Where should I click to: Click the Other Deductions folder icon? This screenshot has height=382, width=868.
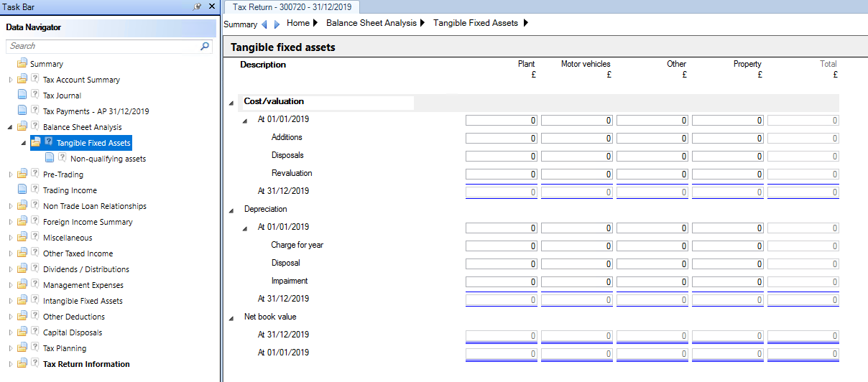click(x=22, y=317)
